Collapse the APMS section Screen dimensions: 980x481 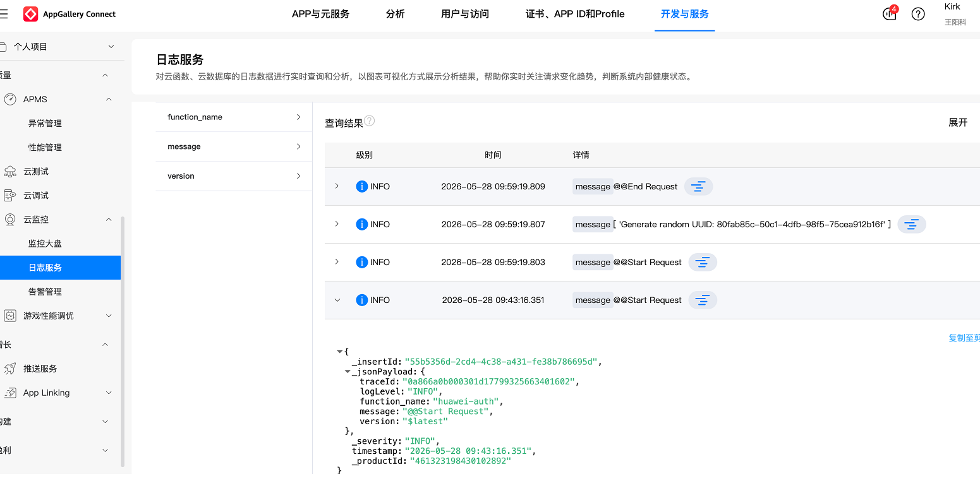pyautogui.click(x=109, y=99)
